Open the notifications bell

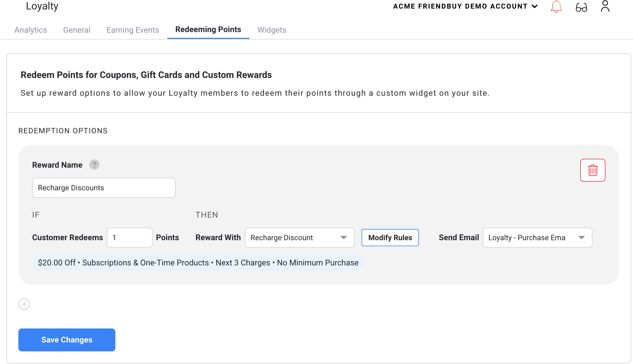click(x=556, y=7)
